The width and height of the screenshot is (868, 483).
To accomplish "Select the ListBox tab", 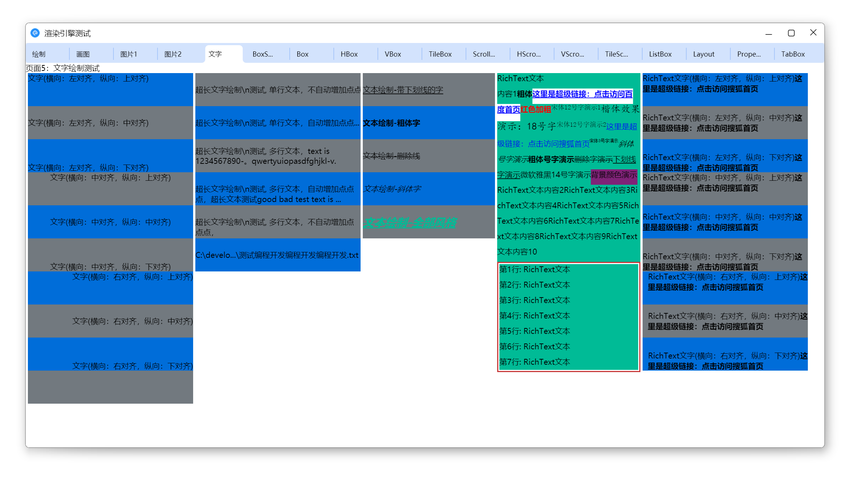I will tap(660, 54).
